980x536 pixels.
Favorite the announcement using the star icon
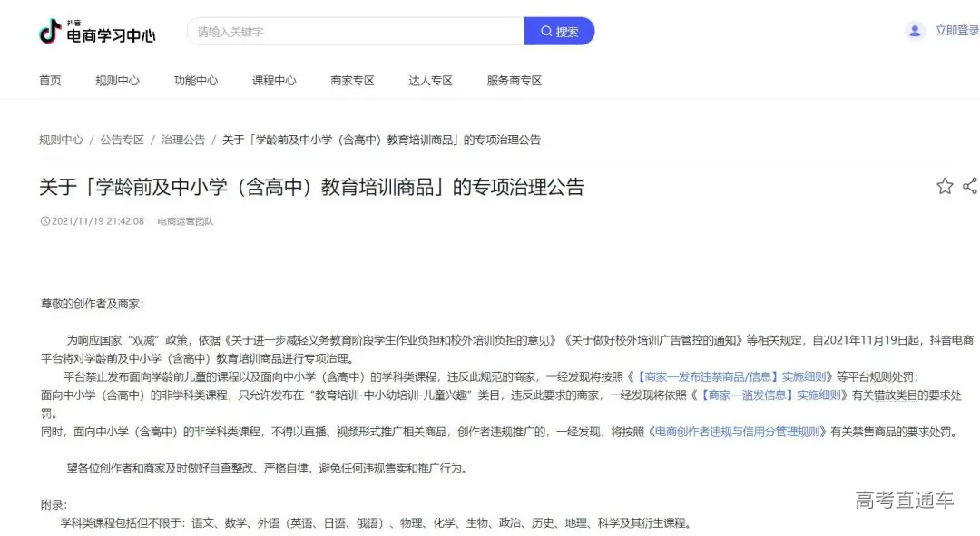click(x=944, y=186)
